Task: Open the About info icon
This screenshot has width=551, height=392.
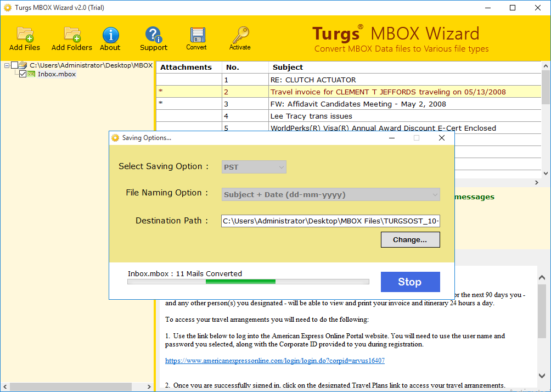Action: pyautogui.click(x=110, y=35)
